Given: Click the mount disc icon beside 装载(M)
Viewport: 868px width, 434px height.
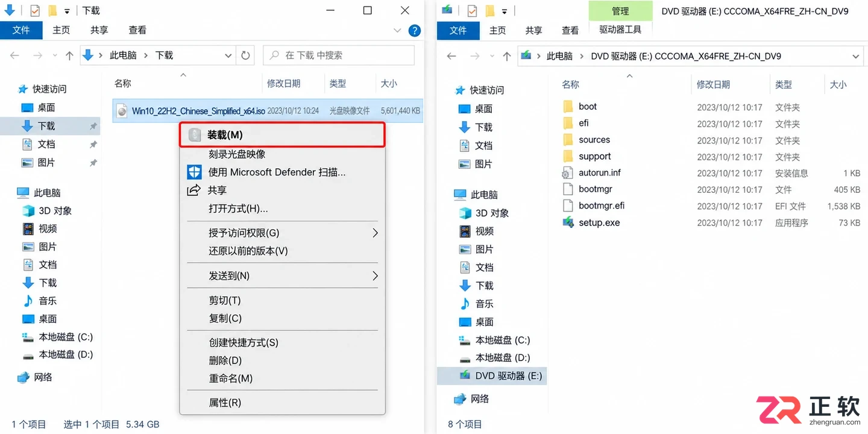Looking at the screenshot, I should pos(195,135).
